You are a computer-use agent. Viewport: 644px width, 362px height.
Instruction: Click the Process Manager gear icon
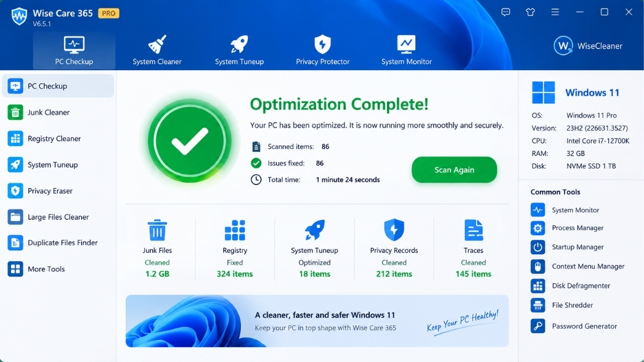tap(537, 228)
